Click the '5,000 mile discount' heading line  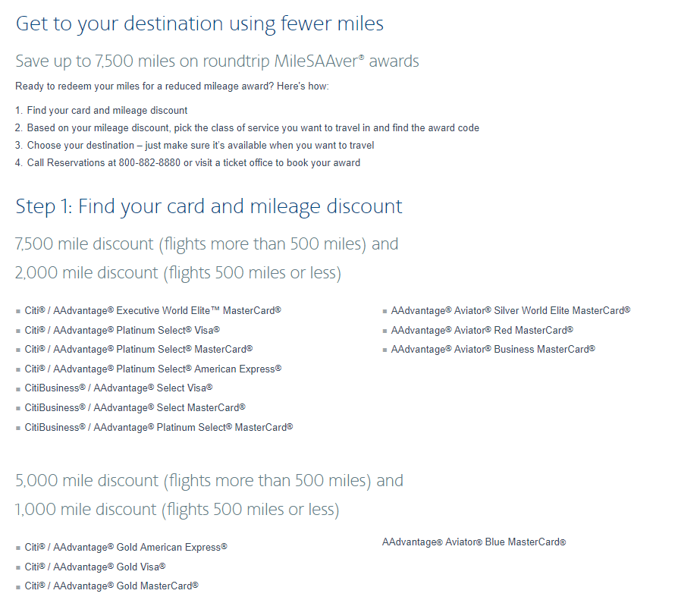coord(209,481)
